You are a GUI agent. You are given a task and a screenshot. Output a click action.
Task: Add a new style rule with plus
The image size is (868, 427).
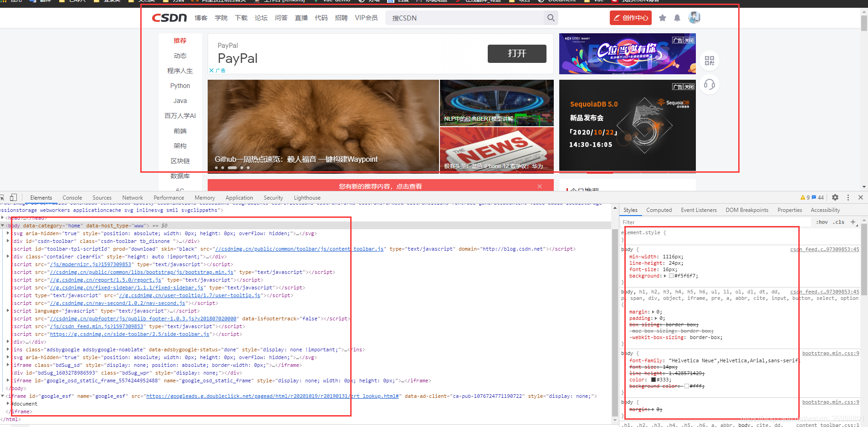(853, 222)
